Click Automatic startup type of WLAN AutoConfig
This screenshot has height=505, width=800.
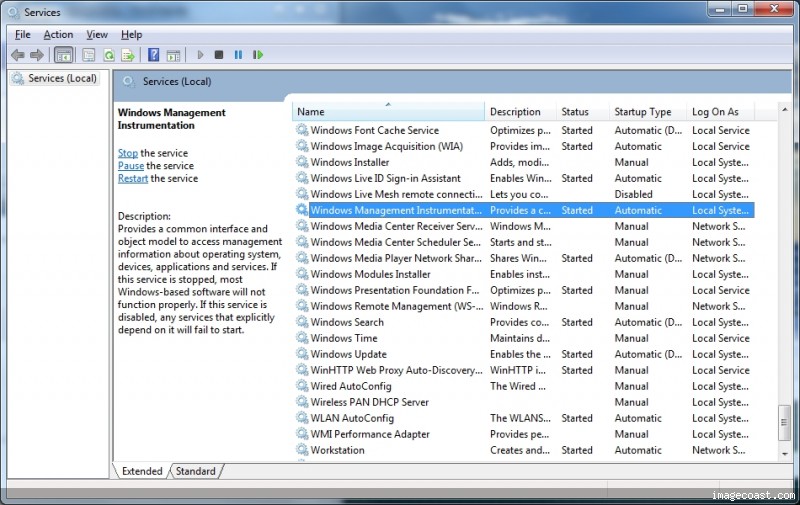(638, 417)
